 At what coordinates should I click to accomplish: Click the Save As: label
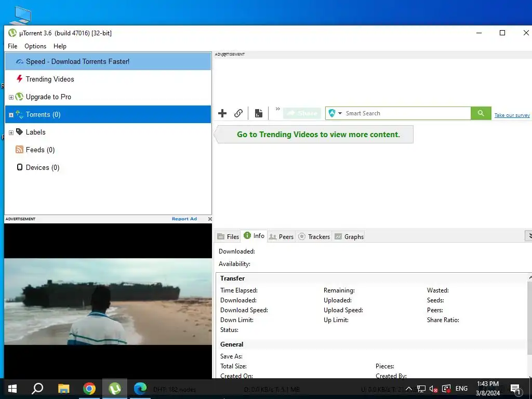click(x=231, y=356)
